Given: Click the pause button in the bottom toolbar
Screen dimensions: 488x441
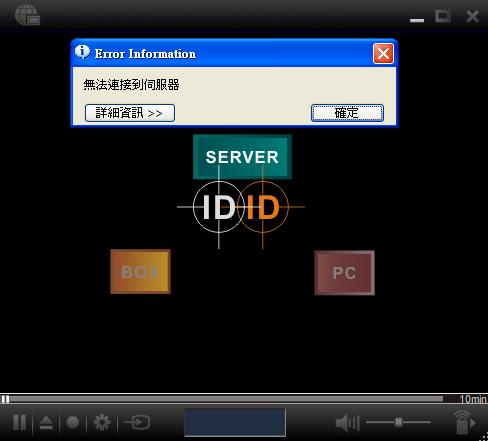Looking at the screenshot, I should pos(19,423).
